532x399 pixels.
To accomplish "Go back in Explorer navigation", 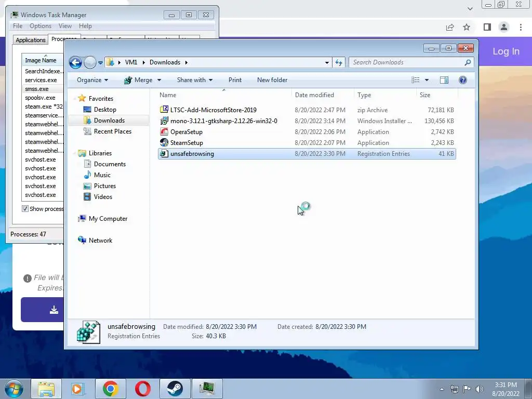I will pos(75,62).
